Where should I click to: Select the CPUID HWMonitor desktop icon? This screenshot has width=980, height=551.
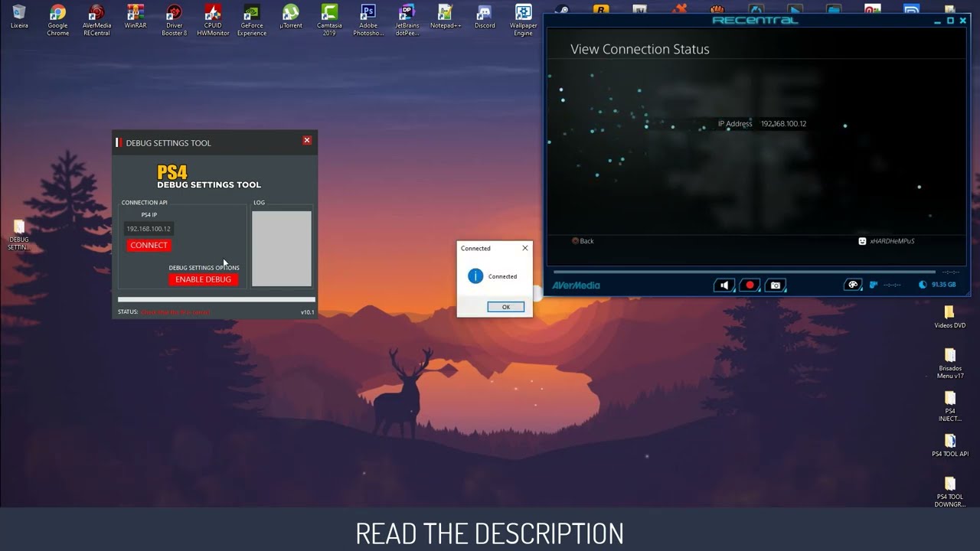coord(213,20)
